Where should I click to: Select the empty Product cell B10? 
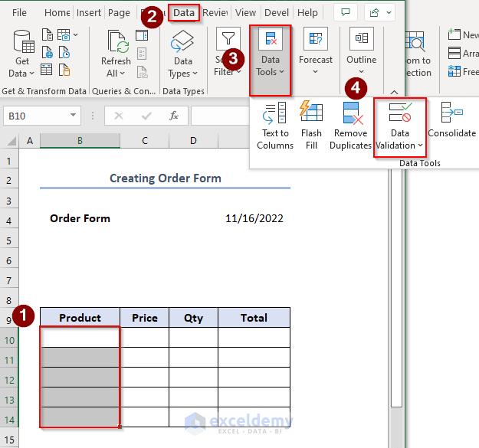coord(80,337)
